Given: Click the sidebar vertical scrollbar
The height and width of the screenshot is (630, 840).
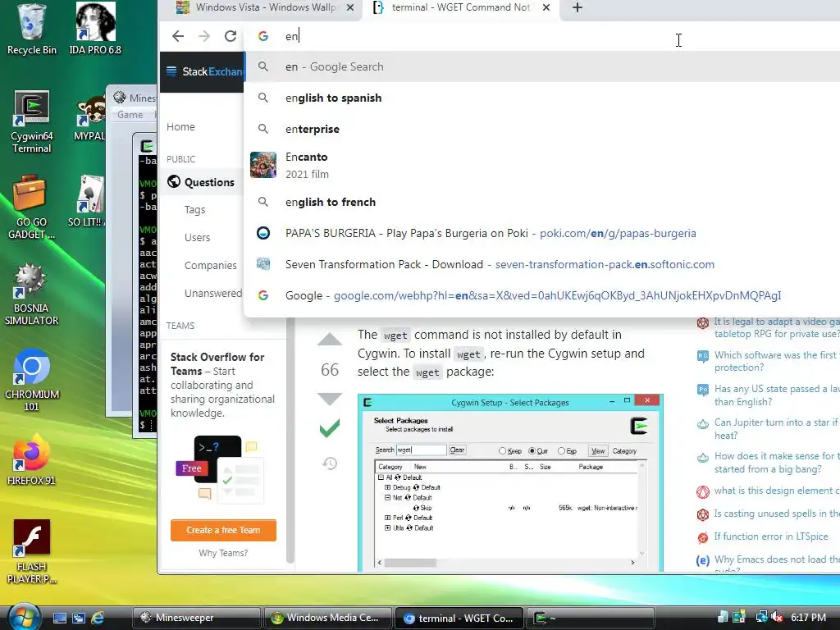Looking at the screenshot, I should point(290,441).
